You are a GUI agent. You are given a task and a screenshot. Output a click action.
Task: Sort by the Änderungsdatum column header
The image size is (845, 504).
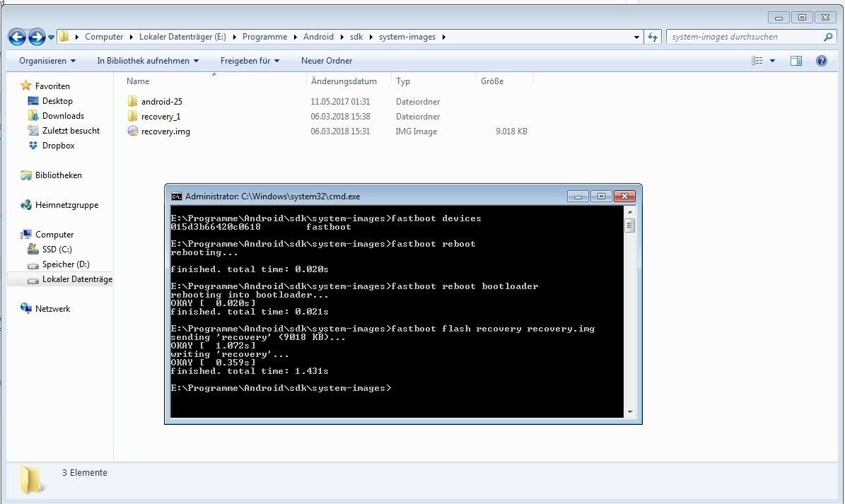point(344,81)
